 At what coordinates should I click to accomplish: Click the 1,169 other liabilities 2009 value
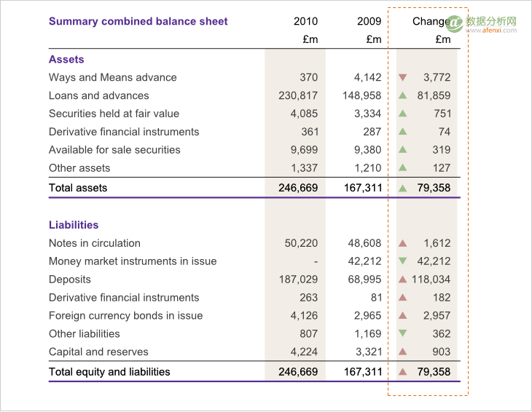tap(368, 333)
